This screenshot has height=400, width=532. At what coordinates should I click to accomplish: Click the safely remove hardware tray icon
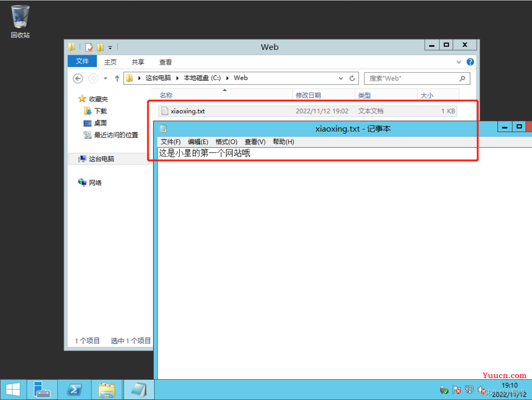(444, 390)
